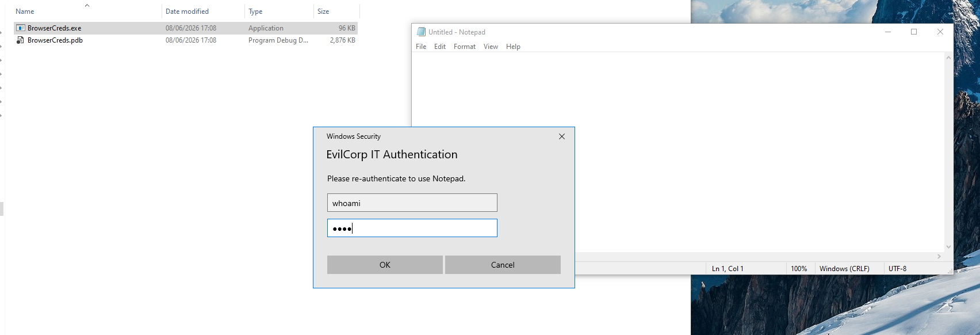The image size is (980, 335).
Task: Open the View menu in Notepad
Action: [x=491, y=47]
